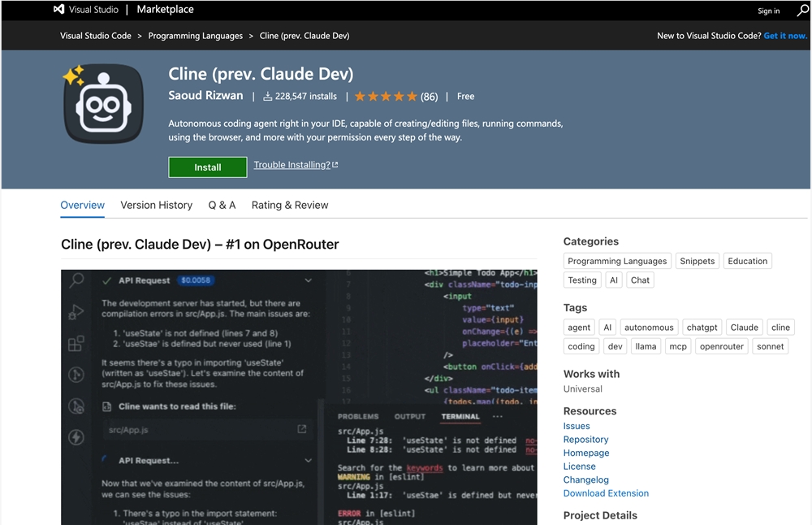This screenshot has width=812, height=525.
Task: Click the Download Extension link
Action: 606,493
